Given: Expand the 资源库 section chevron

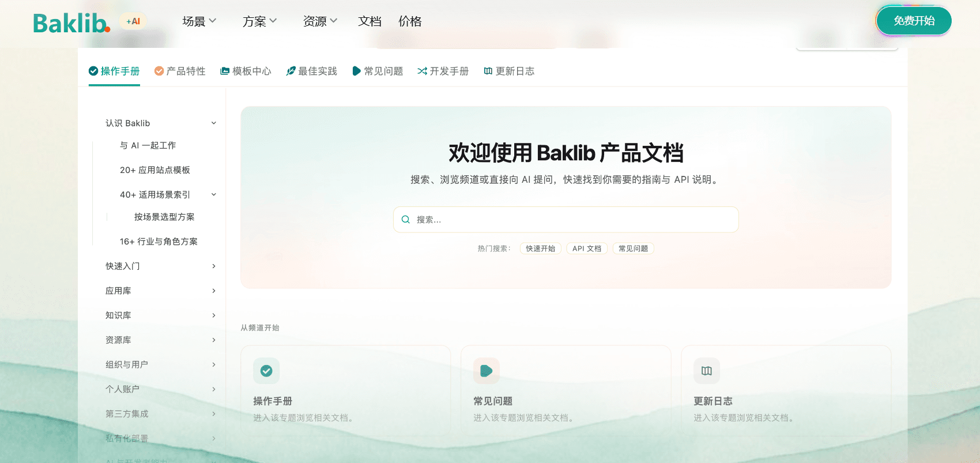Looking at the screenshot, I should pos(214,340).
